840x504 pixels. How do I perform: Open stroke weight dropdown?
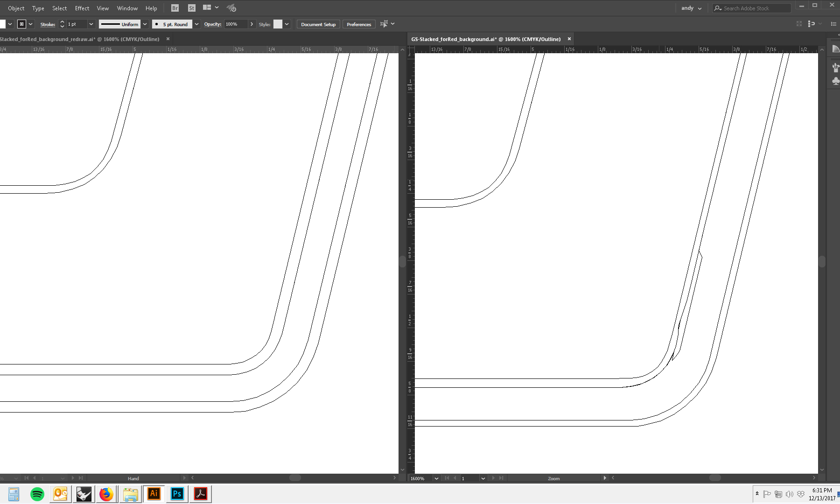click(91, 24)
